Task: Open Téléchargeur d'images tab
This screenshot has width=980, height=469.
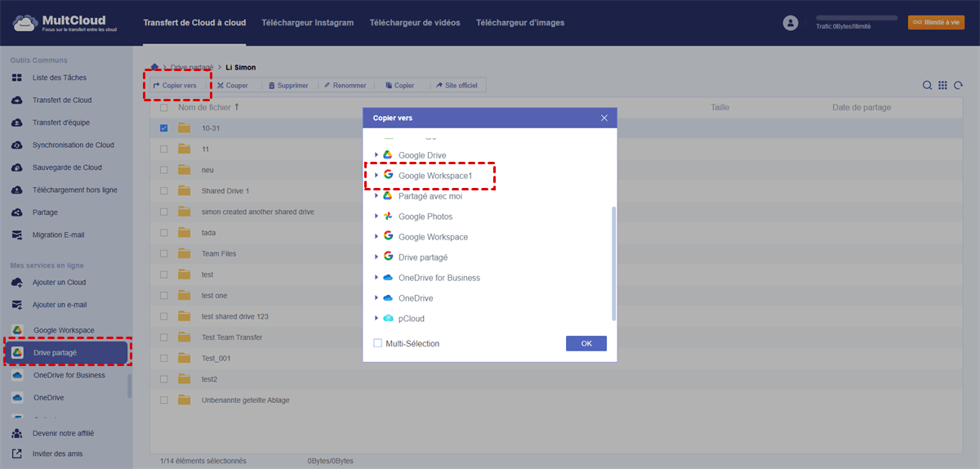Action: [520, 23]
